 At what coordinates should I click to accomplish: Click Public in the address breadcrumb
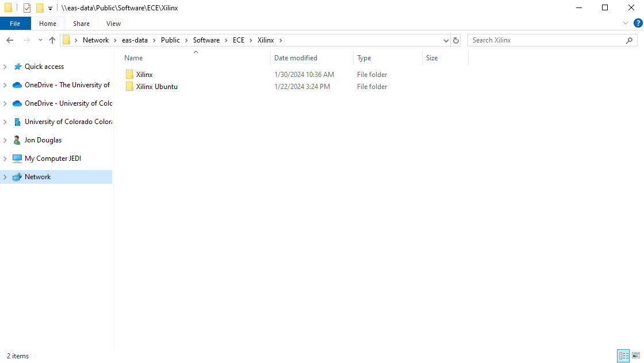coord(170,40)
